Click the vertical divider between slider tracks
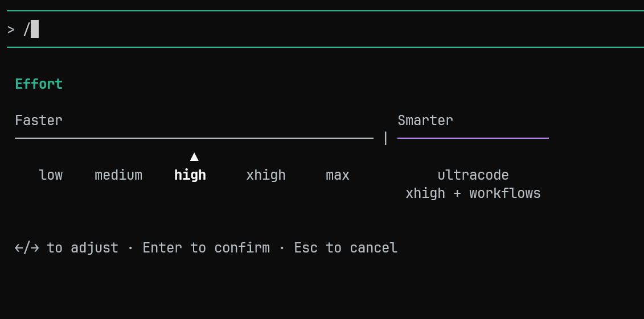 (385, 138)
